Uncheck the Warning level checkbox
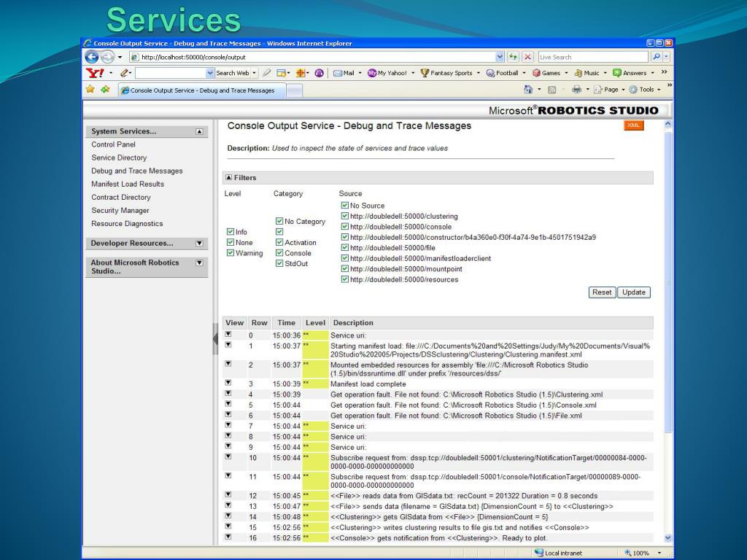 [230, 253]
